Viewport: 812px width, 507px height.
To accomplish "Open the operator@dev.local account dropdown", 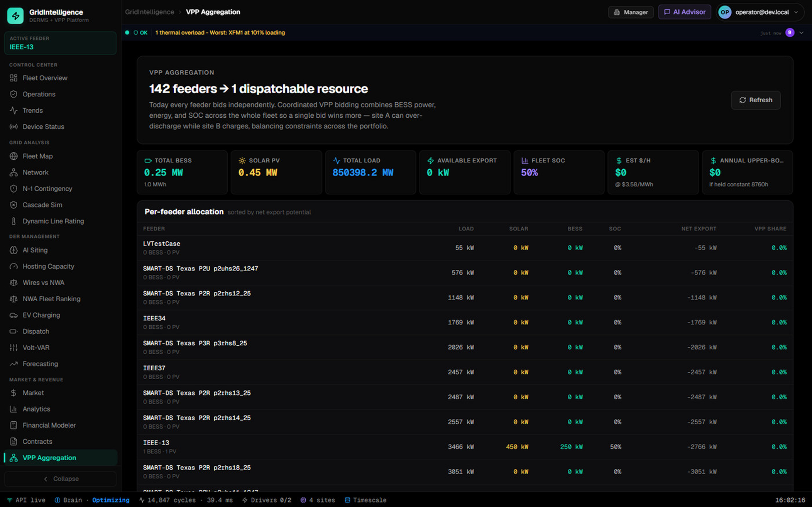I will tap(760, 12).
